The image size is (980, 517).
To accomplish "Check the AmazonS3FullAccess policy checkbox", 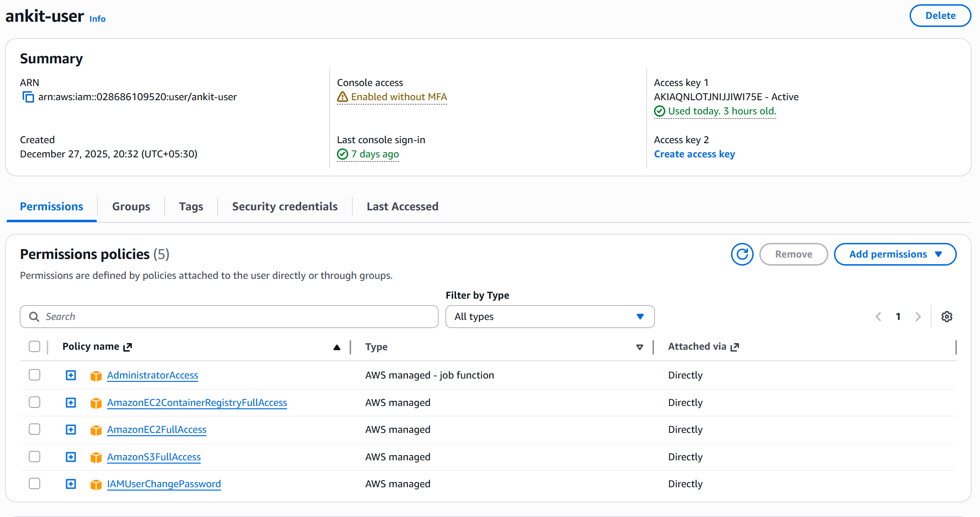I will coord(34,457).
